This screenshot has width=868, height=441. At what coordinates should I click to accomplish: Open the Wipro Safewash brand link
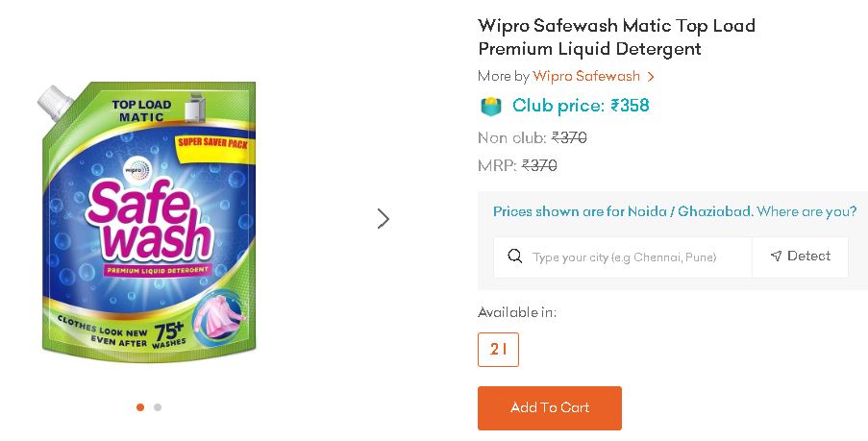click(x=586, y=76)
